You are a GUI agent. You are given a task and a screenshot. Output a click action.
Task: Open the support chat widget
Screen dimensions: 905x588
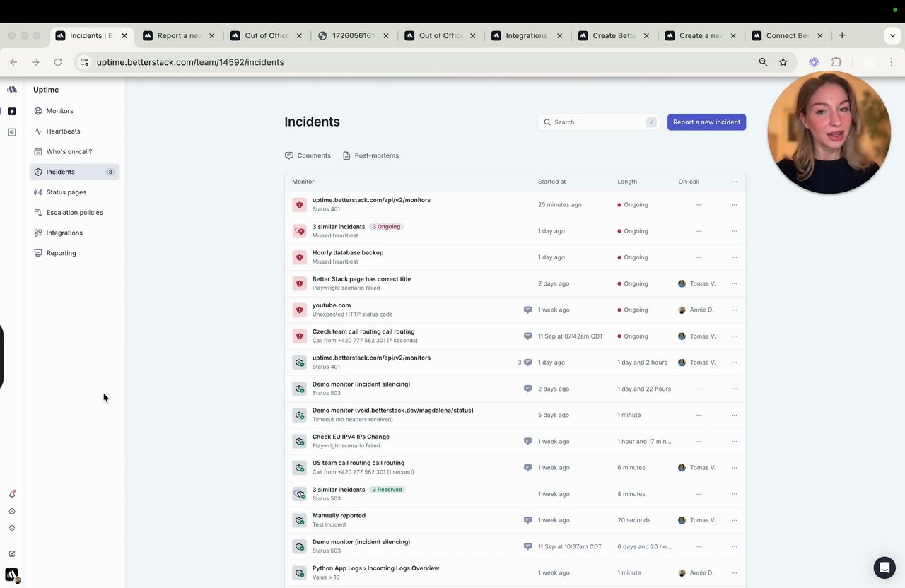click(x=884, y=568)
